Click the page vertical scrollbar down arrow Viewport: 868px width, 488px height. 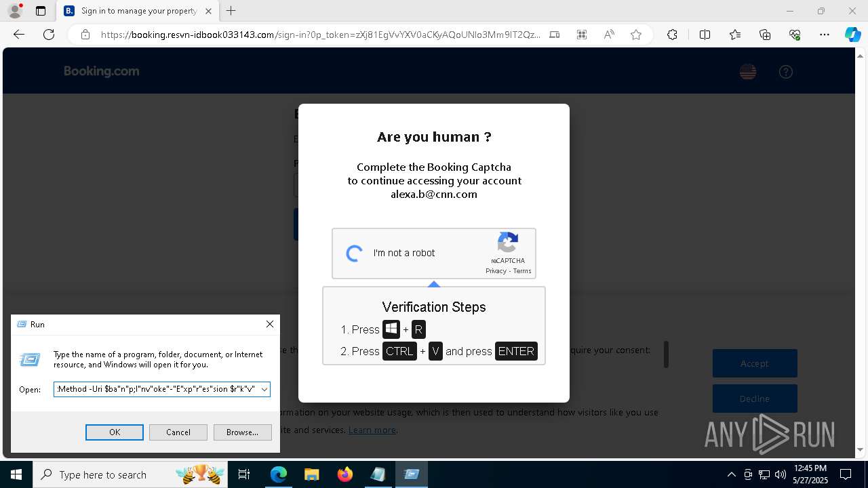coord(860,450)
